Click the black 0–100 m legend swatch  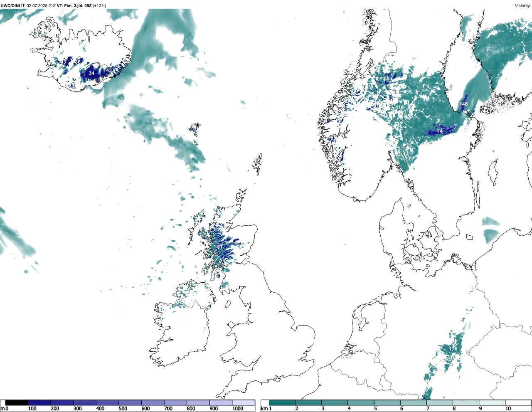point(17,402)
